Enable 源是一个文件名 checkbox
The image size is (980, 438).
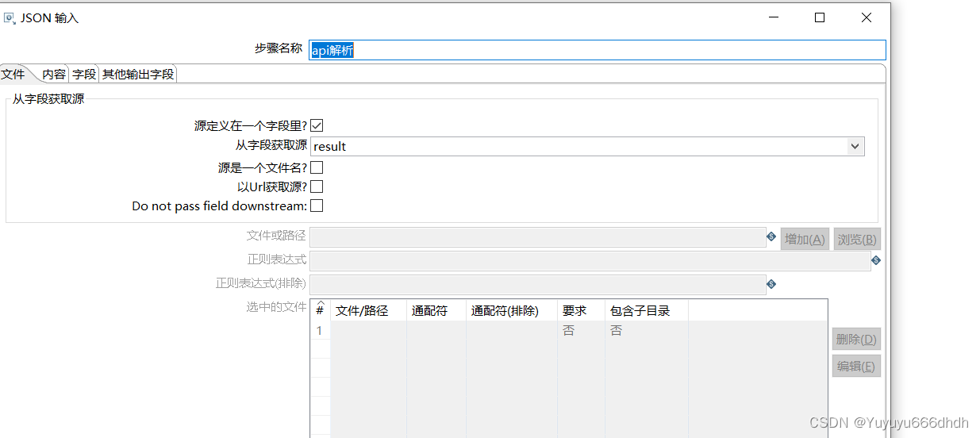317,167
